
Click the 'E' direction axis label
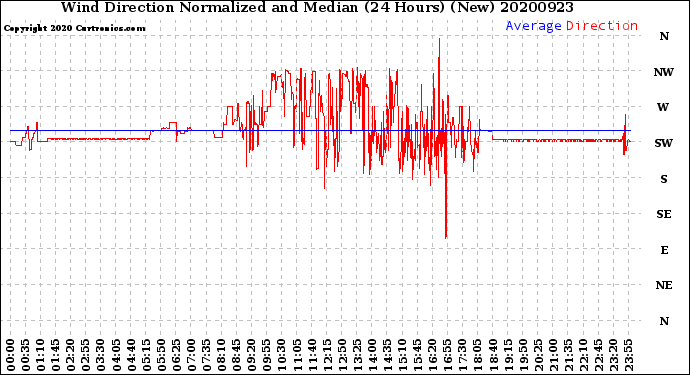coord(664,250)
